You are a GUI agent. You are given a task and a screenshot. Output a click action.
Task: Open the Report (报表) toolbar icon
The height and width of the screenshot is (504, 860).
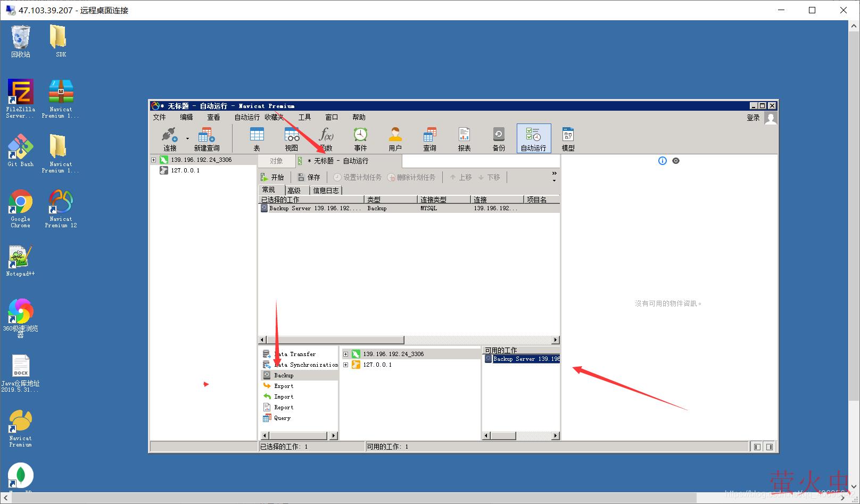pos(464,139)
